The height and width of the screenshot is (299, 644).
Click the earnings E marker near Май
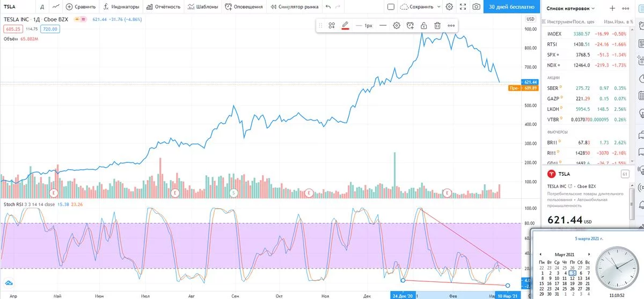[x=53, y=192]
